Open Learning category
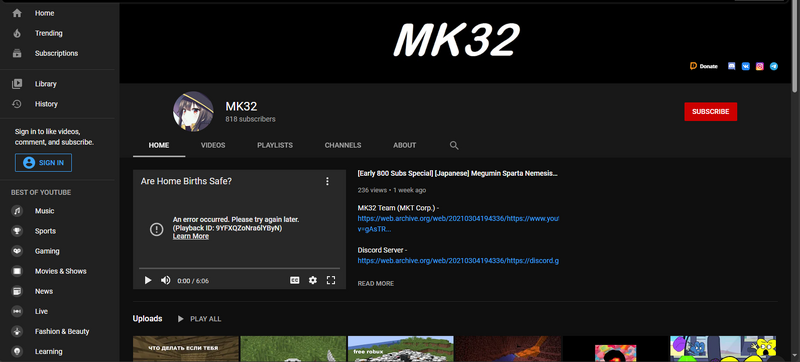This screenshot has height=362, width=800. [x=48, y=351]
